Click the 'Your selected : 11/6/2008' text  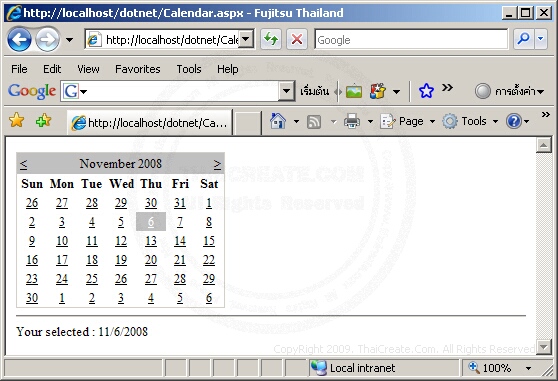(x=82, y=332)
